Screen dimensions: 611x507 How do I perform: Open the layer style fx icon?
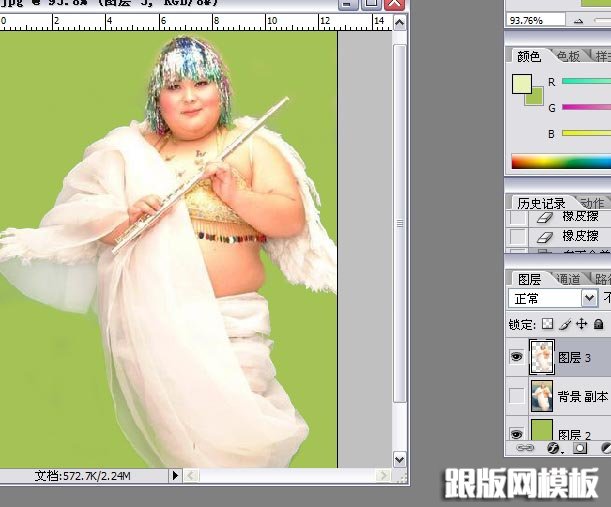[x=552, y=449]
